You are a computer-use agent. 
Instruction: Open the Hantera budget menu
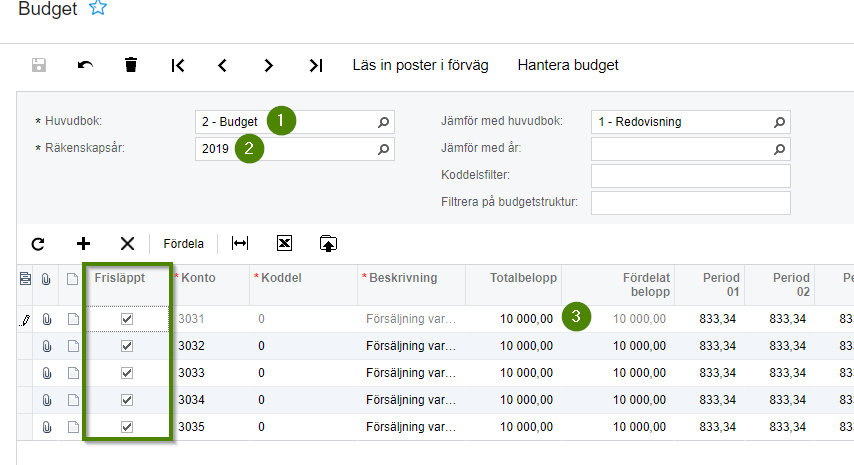[x=567, y=65]
